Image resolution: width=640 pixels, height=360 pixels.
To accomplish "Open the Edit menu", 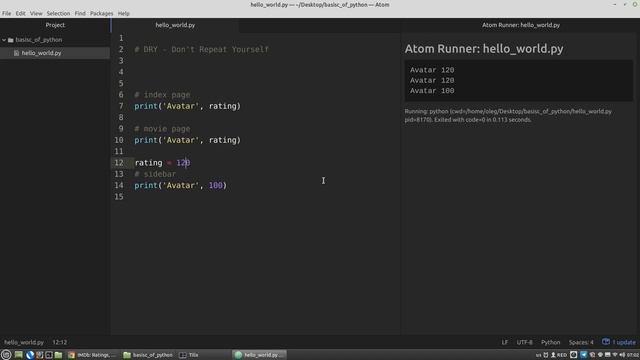I will click(x=20, y=13).
